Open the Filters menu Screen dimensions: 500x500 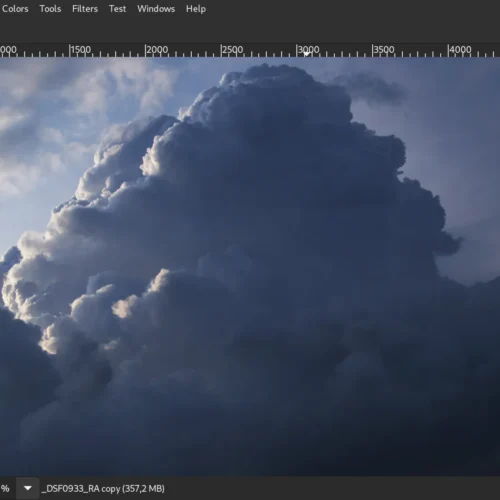pos(85,9)
